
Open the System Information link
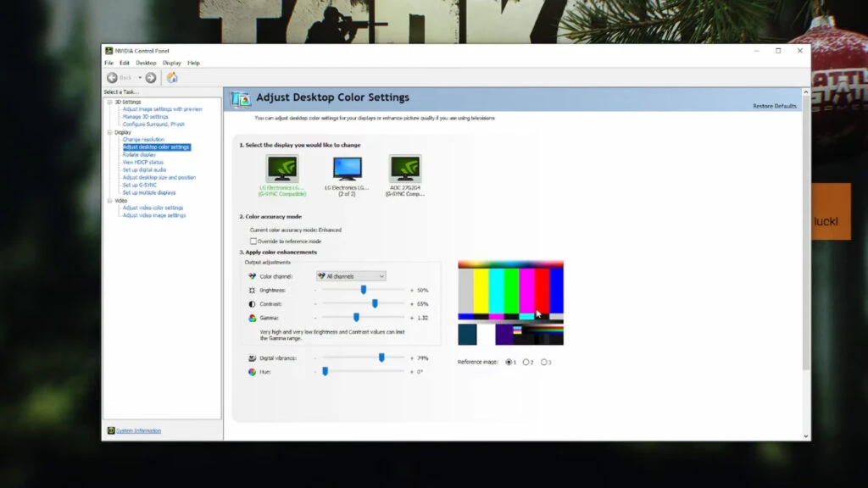(138, 430)
